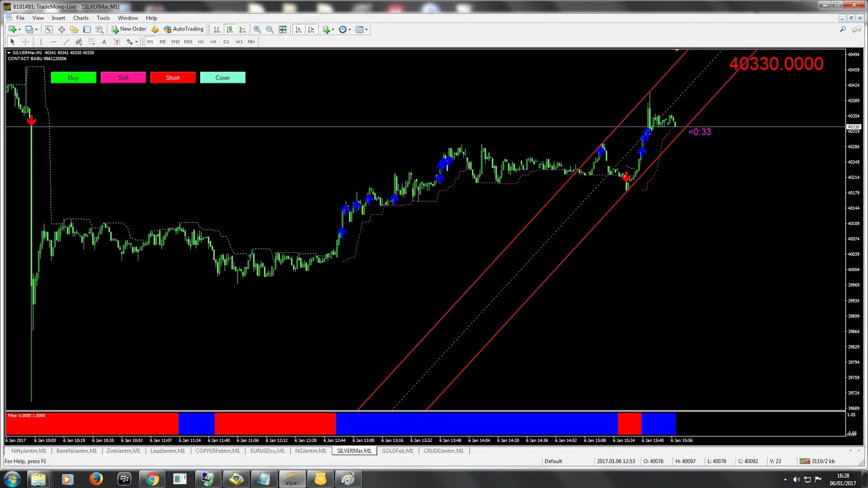
Task: Click the red Short button
Action: 173,78
